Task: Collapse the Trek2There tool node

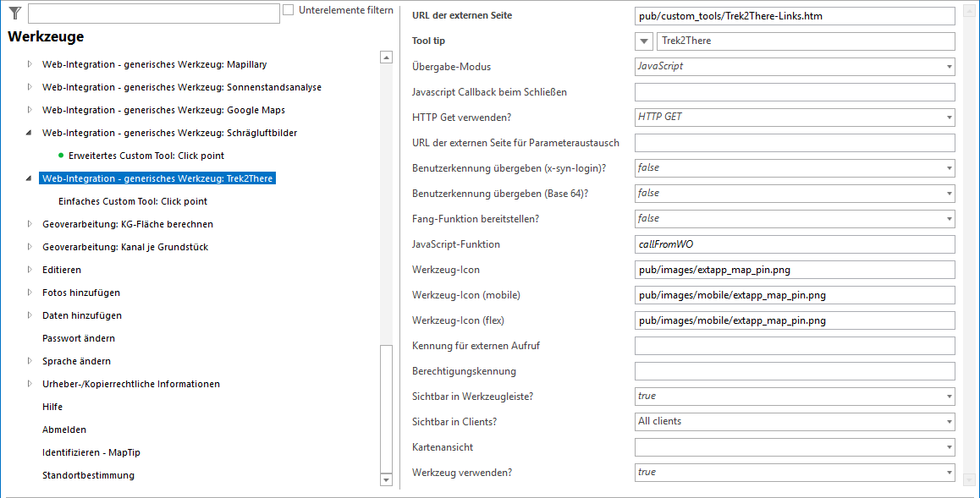Action: coord(30,178)
